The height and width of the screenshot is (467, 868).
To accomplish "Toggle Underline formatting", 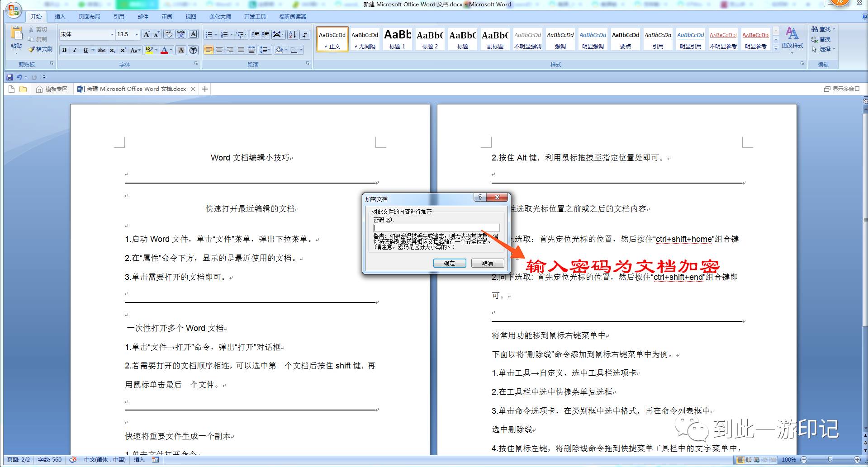I will (x=85, y=50).
